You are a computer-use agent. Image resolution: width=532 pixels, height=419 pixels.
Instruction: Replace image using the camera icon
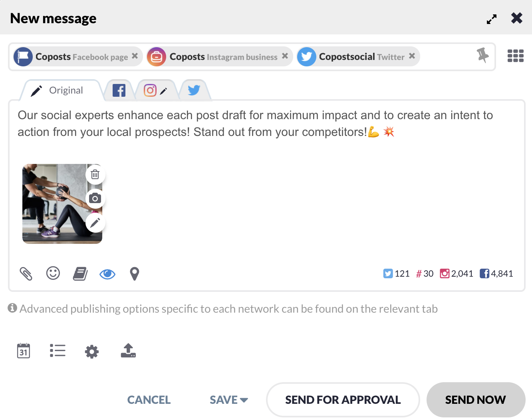(x=95, y=198)
